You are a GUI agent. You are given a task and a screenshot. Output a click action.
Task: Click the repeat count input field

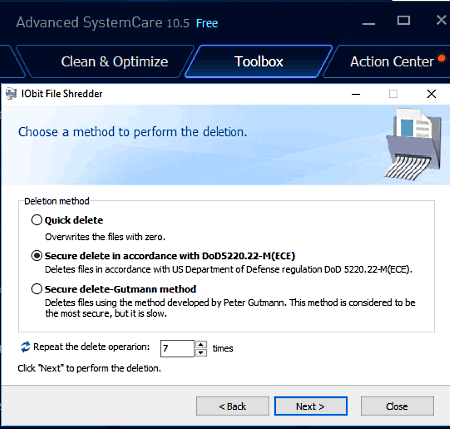point(177,348)
